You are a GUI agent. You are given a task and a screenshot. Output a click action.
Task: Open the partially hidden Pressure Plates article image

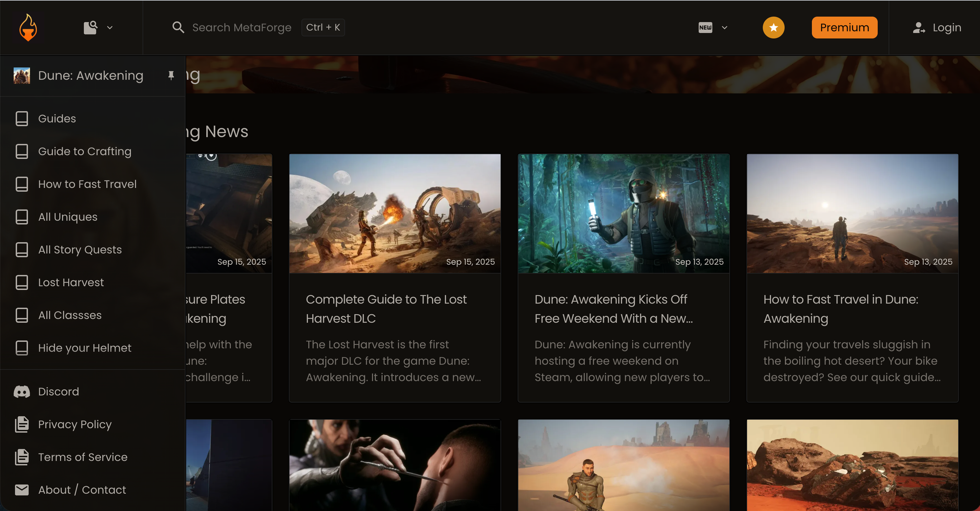click(x=229, y=213)
